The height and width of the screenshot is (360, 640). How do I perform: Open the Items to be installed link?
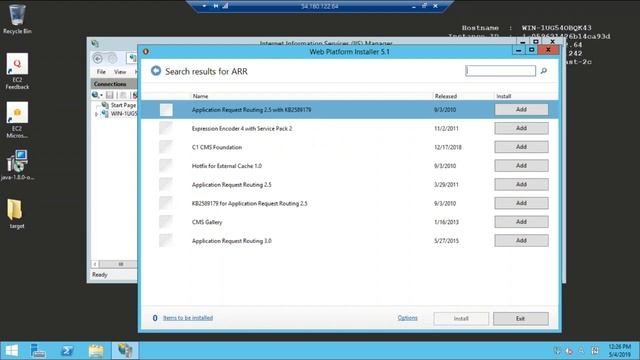[x=188, y=318]
